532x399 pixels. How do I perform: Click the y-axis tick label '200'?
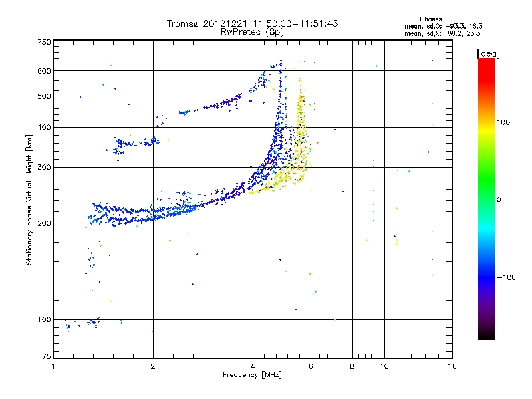[44, 223]
